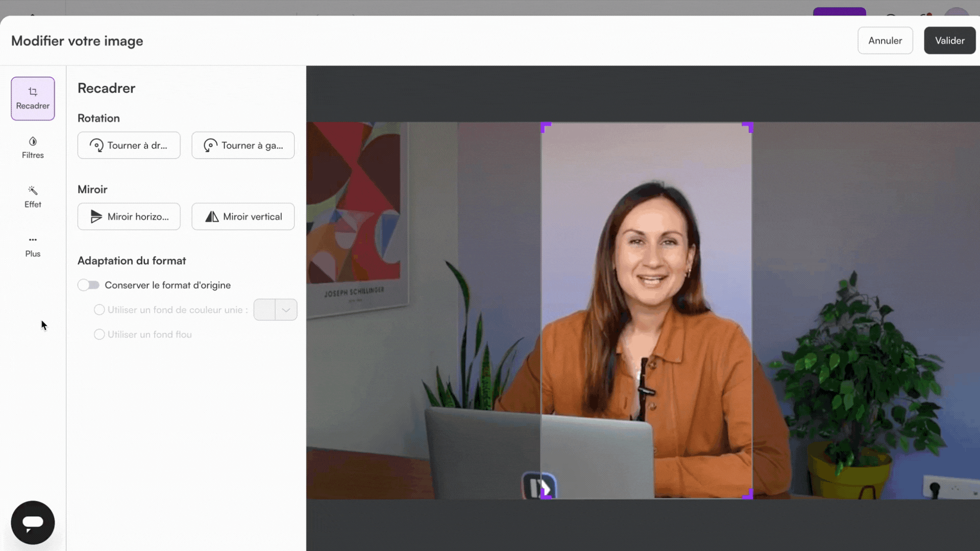Open the Plus more options menu
The image size is (980, 551).
33,246
